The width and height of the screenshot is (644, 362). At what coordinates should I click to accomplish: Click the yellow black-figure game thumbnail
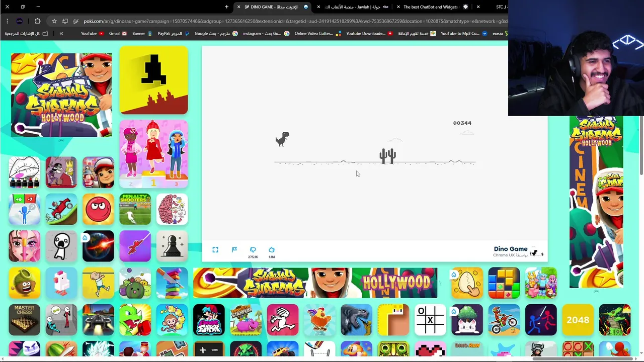[153, 80]
